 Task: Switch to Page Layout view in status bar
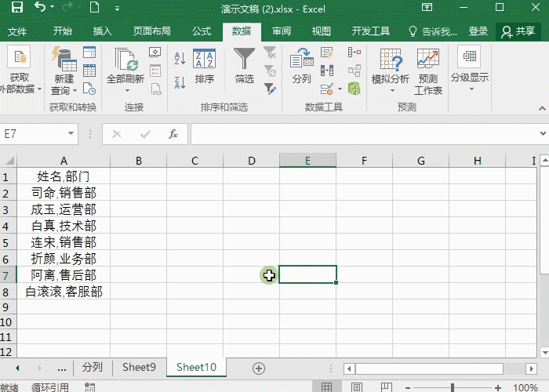(356, 387)
